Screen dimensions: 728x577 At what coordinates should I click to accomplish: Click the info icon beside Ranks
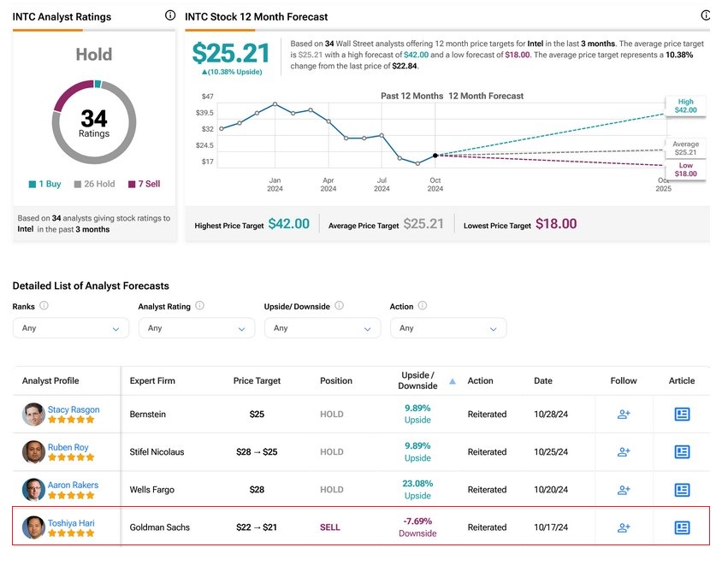click(x=44, y=305)
